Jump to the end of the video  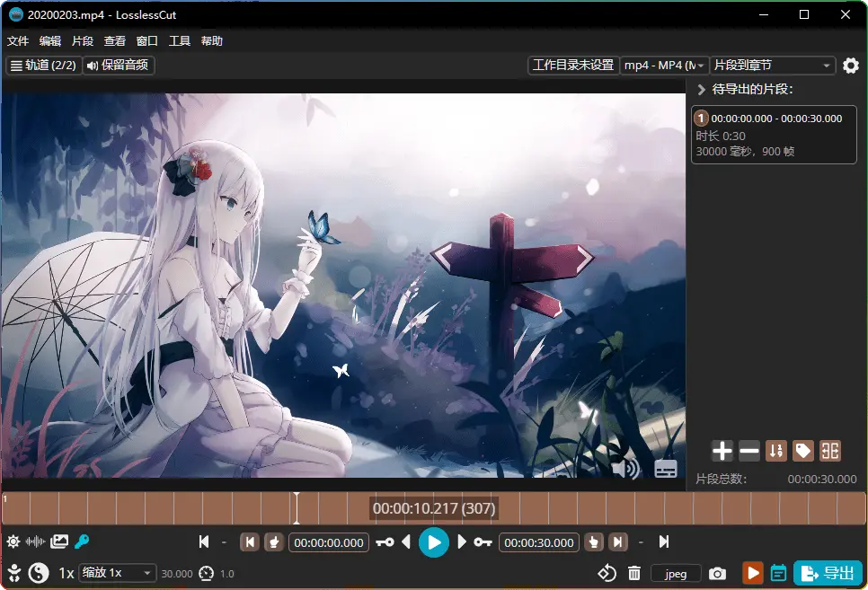pos(664,542)
